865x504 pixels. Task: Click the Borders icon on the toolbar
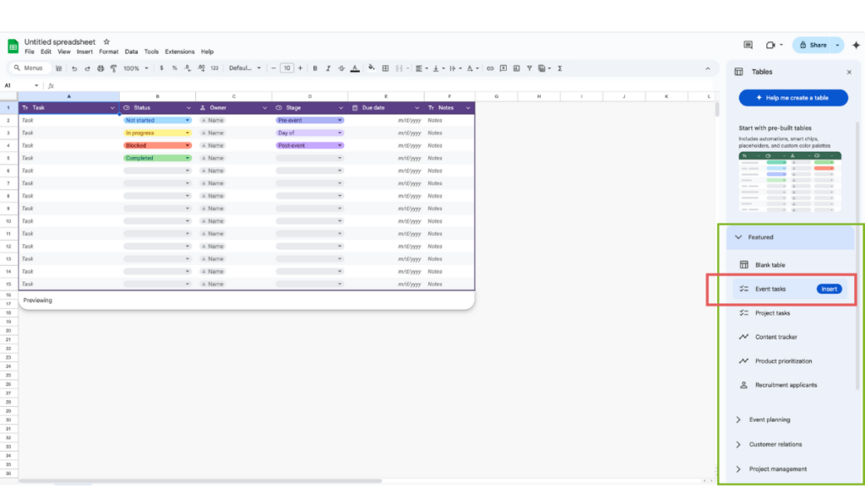(x=384, y=68)
